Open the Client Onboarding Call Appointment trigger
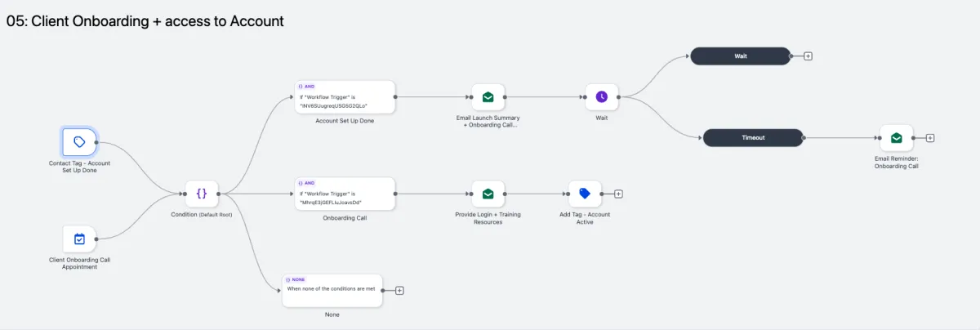 [x=79, y=239]
